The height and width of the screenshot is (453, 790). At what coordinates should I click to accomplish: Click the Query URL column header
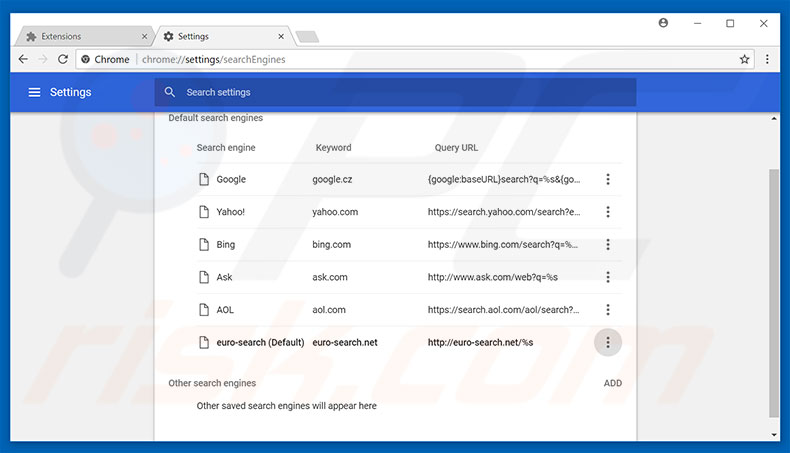pyautogui.click(x=456, y=148)
